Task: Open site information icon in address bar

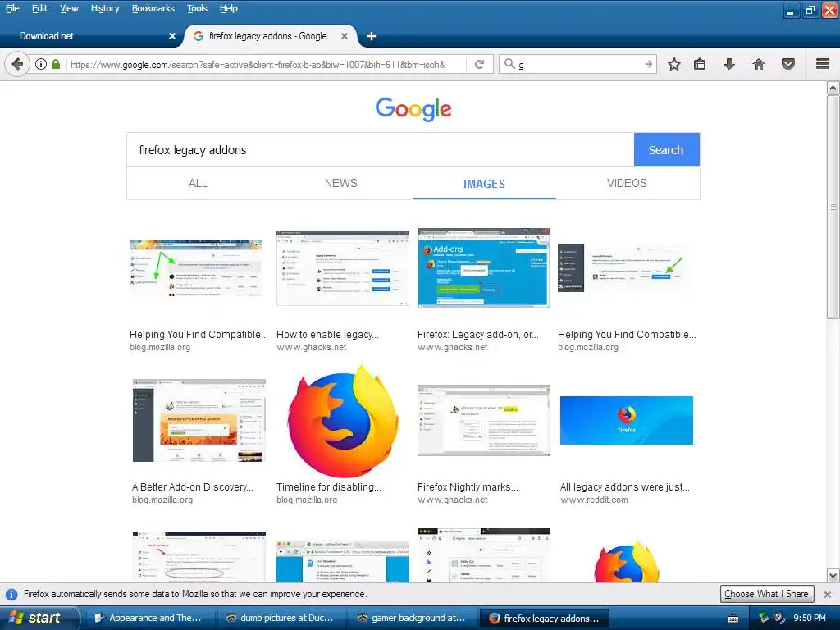Action: point(41,64)
